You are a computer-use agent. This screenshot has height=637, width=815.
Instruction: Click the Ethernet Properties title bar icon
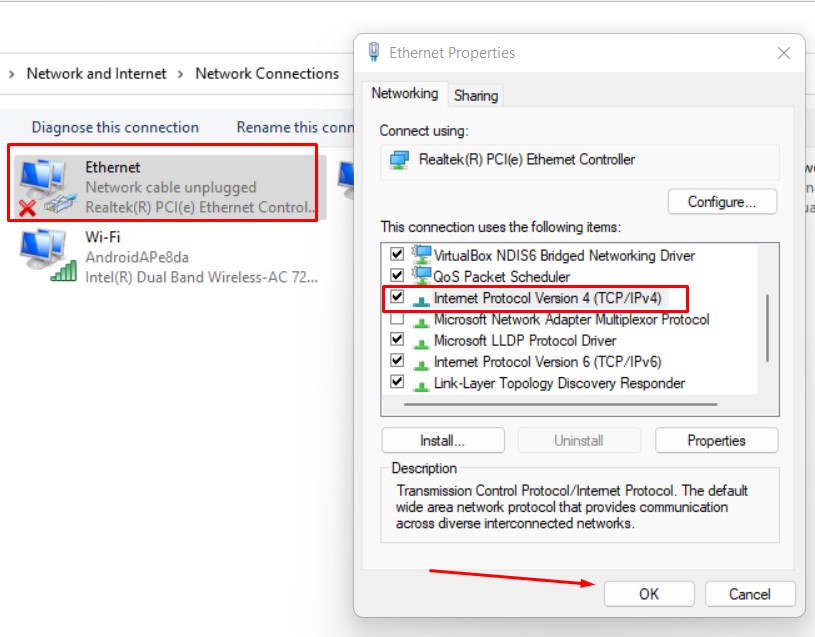[x=374, y=52]
